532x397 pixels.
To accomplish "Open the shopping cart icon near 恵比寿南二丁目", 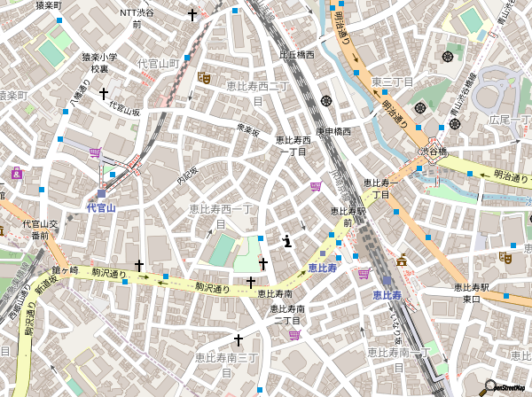I will pyautogui.click(x=293, y=334).
